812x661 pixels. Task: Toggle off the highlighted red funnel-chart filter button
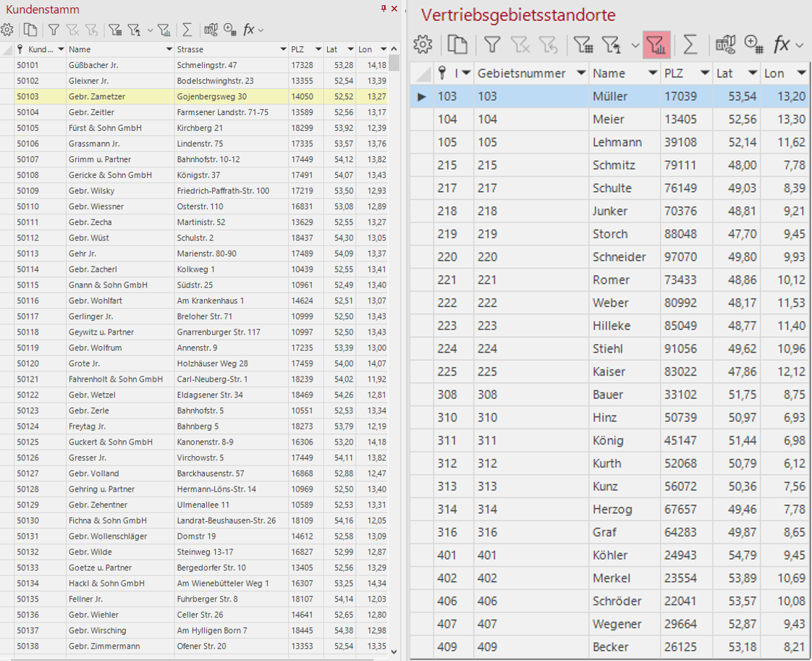[656, 45]
